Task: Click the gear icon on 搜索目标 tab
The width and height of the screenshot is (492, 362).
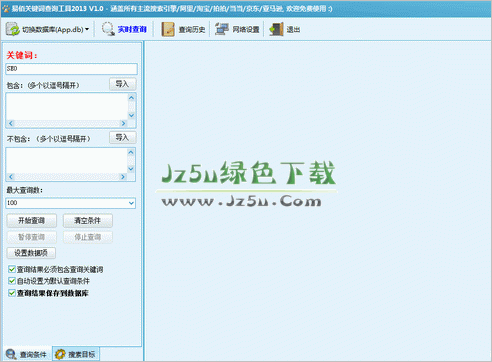Action: [60, 354]
